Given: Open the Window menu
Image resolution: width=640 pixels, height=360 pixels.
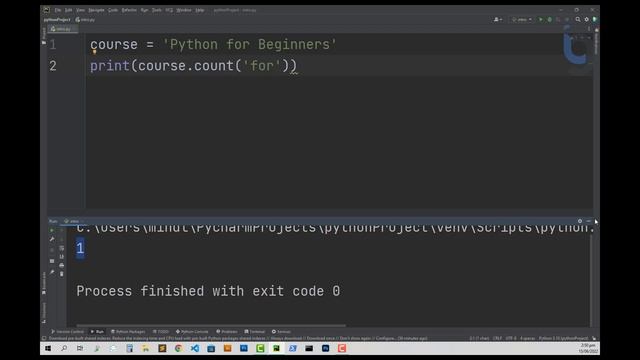Looking at the screenshot, I should (x=184, y=10).
